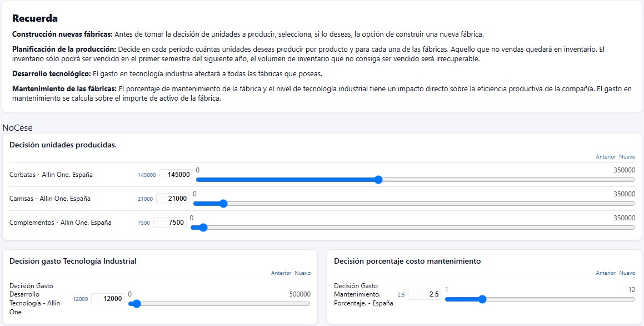Click the previous value 12000 for Tecnología
644x326 pixels.
[81, 299]
